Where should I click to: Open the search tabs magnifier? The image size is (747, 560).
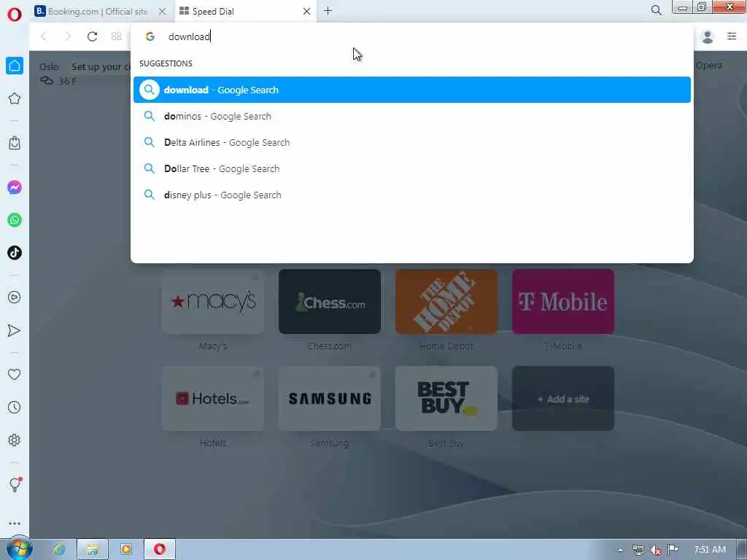[x=656, y=10]
